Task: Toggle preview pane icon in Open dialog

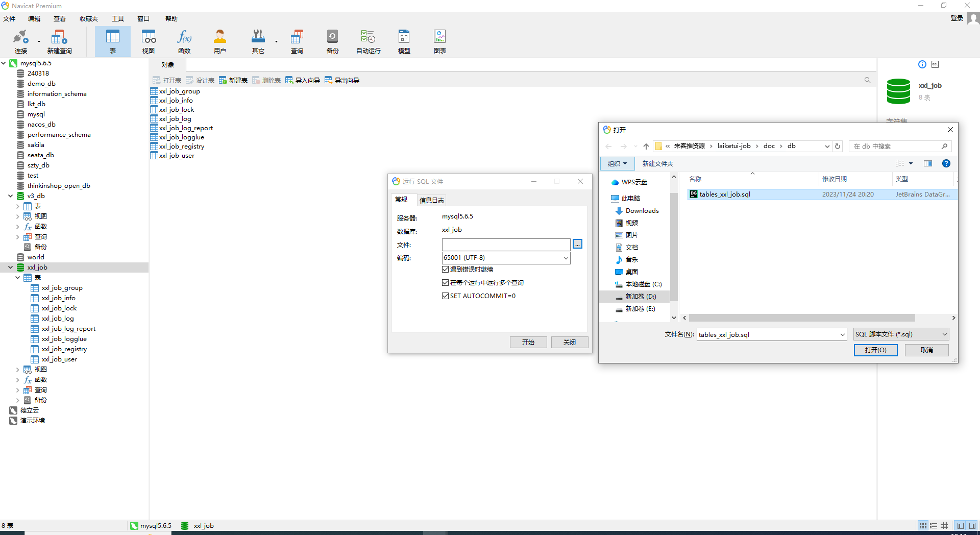Action: tap(928, 163)
